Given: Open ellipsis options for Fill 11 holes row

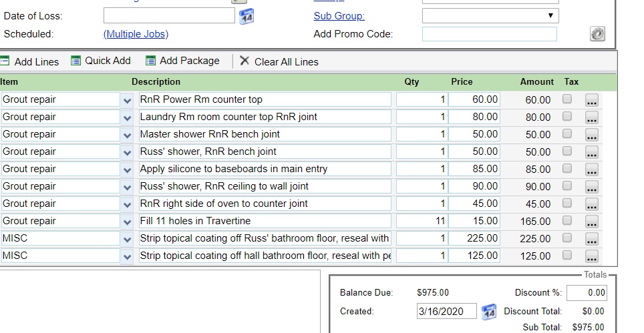Looking at the screenshot, I should (592, 222).
